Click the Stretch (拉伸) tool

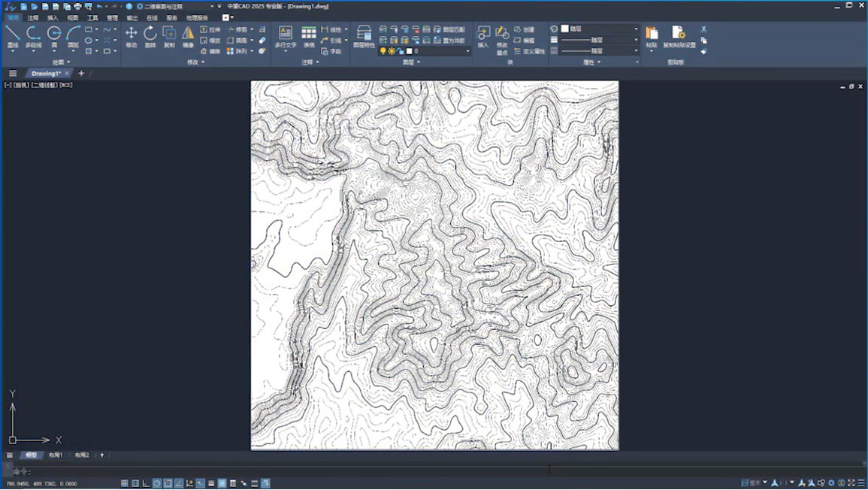210,29
